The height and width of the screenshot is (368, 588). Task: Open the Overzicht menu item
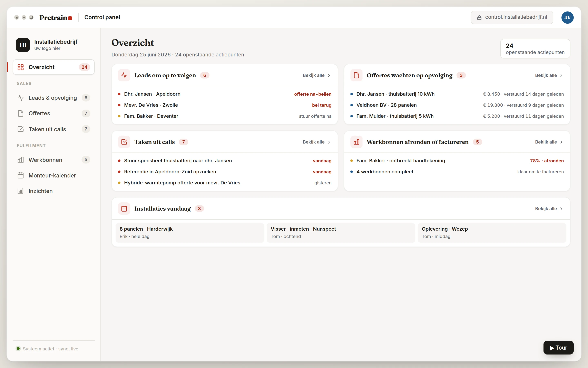tap(54, 67)
